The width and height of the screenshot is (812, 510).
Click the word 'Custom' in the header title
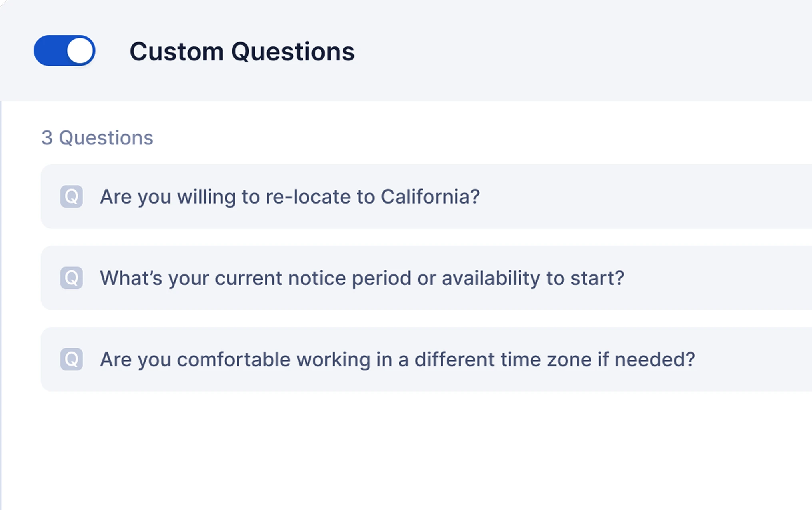click(x=177, y=52)
